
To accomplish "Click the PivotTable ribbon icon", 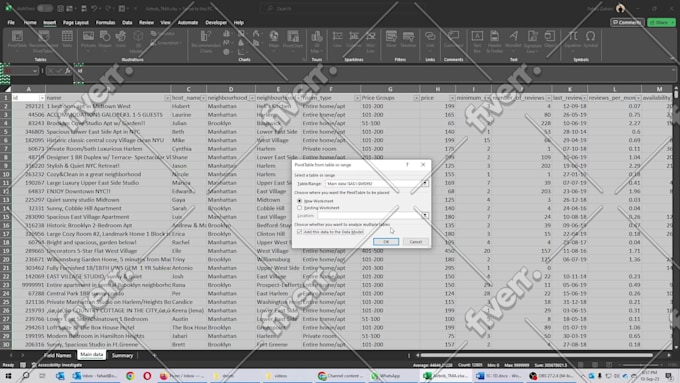I will 17,40.
